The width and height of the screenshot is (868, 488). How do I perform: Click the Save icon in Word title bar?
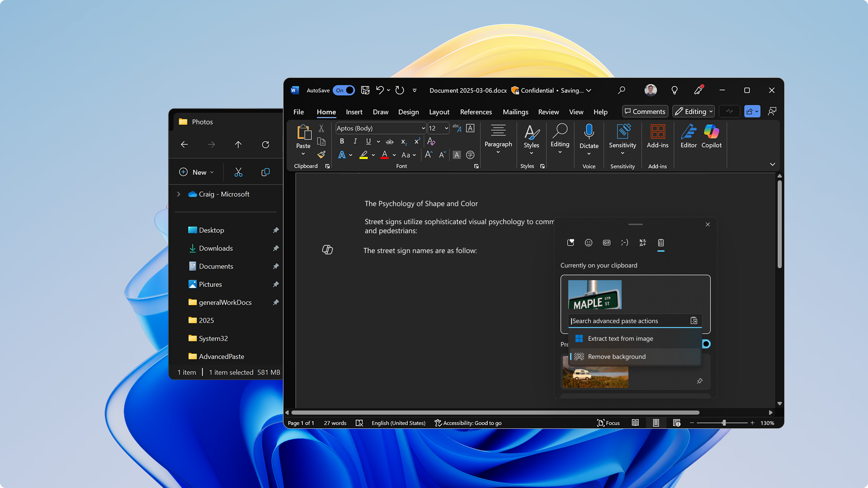(365, 90)
